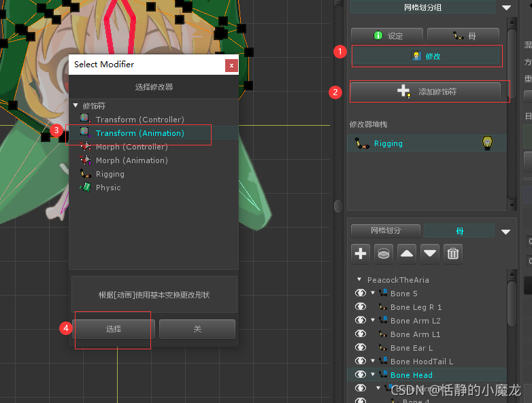Toggle visibility of Bone Ear L
Viewport: 532px width, 403px height.
[361, 347]
